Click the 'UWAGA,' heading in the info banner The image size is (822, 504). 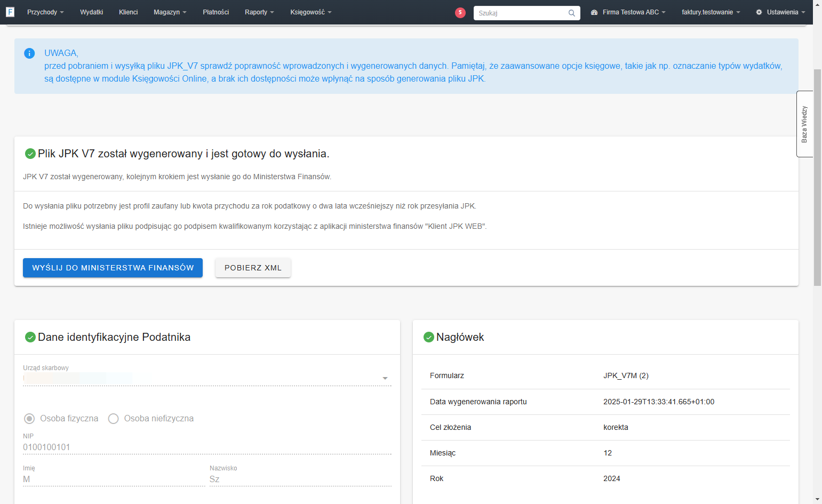tap(61, 53)
